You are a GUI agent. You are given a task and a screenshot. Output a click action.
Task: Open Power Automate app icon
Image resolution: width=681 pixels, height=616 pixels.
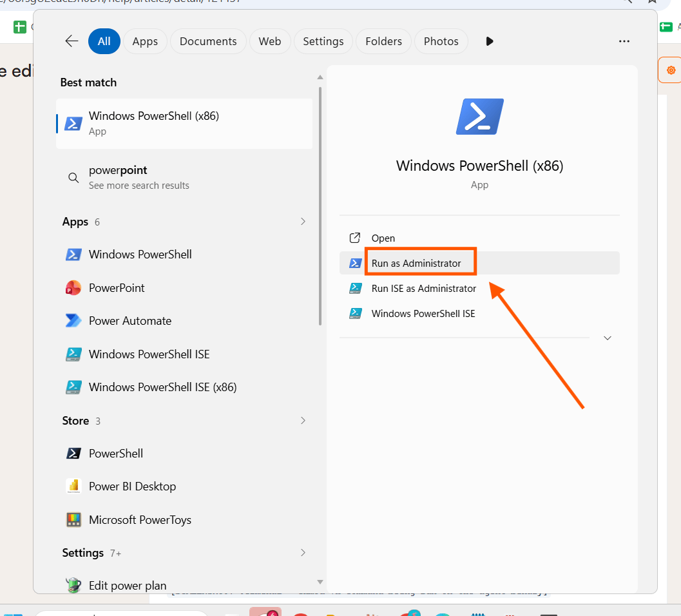73,321
